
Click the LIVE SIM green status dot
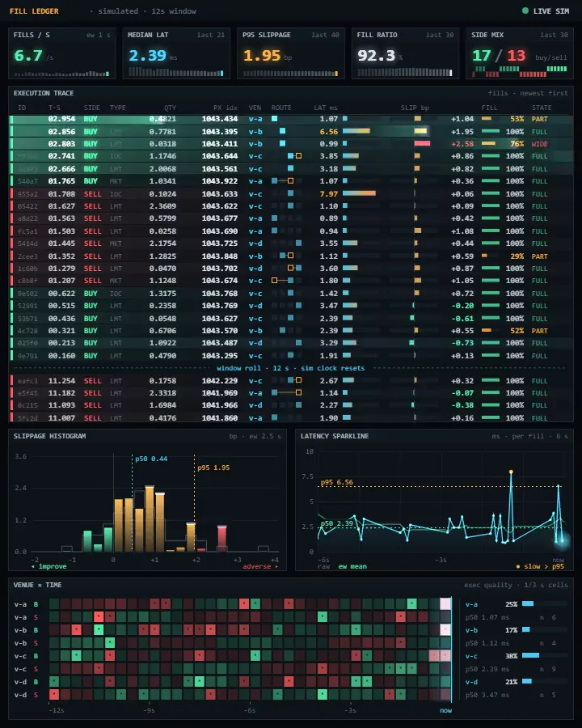point(525,11)
